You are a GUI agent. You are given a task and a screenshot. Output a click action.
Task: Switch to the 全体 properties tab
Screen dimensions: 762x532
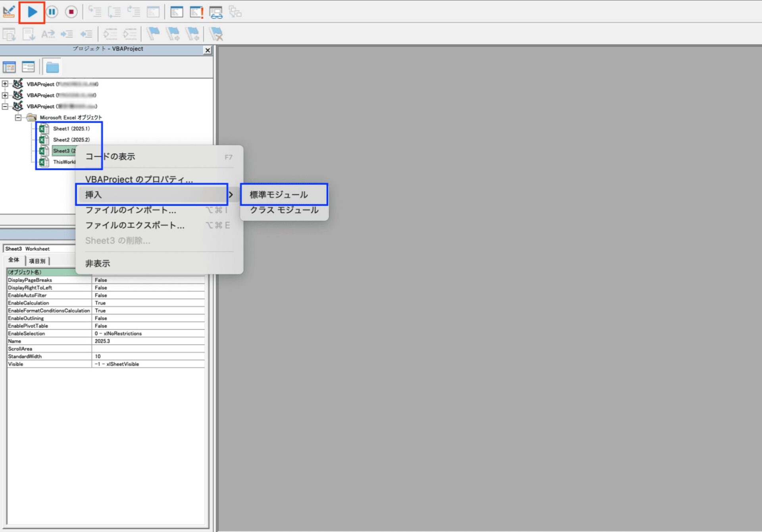pos(14,260)
